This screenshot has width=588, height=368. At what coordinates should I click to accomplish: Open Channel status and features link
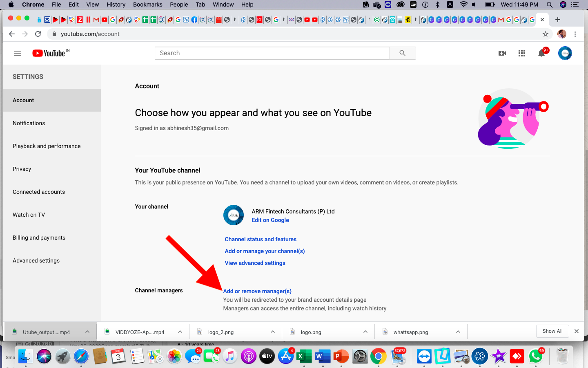click(x=261, y=239)
